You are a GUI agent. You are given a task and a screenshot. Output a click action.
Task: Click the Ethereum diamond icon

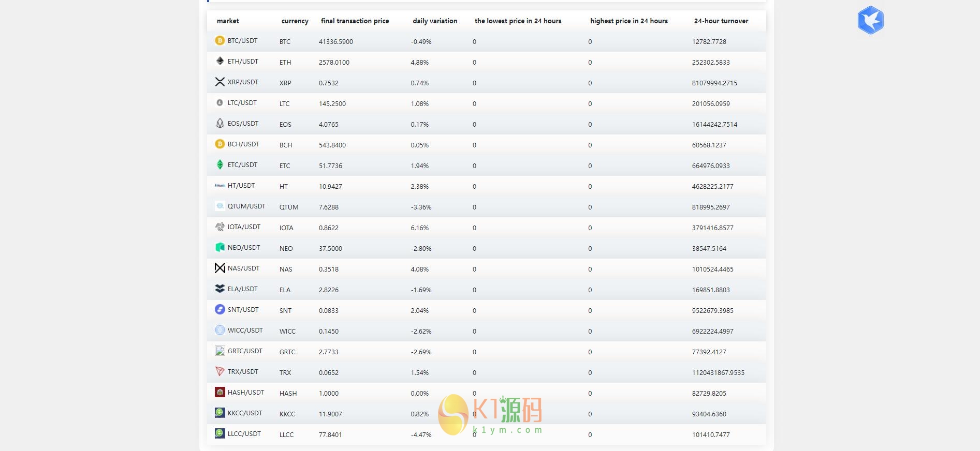[220, 61]
